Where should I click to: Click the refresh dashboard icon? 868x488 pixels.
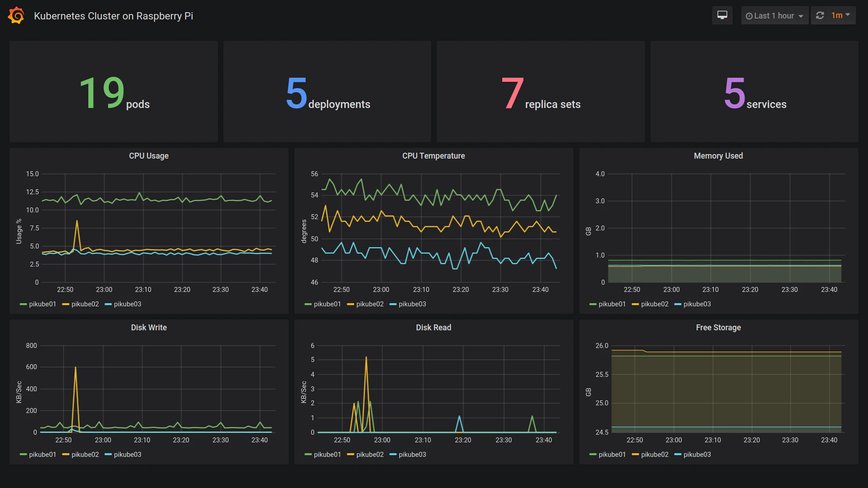pos(820,15)
